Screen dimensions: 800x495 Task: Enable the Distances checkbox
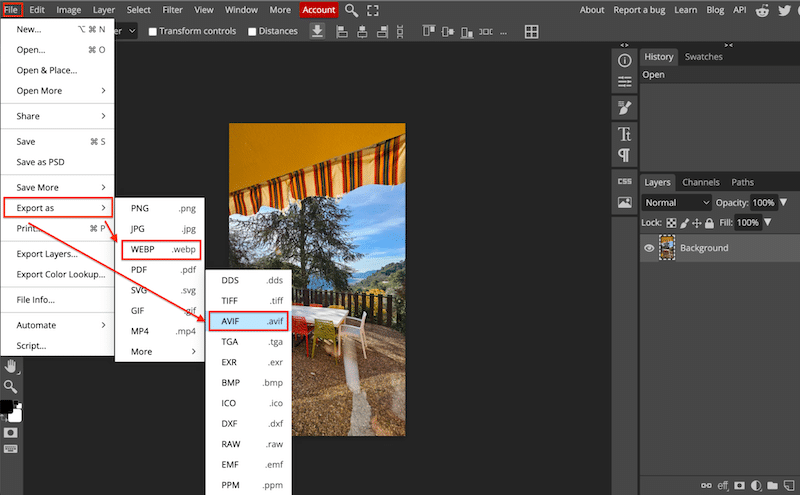252,32
